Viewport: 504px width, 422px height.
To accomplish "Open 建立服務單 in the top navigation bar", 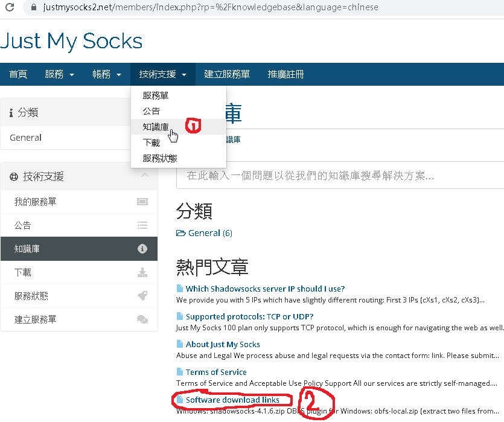I will 227,74.
